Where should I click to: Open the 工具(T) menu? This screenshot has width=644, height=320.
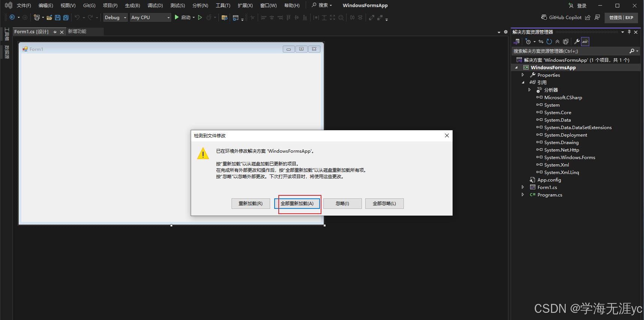(223, 5)
